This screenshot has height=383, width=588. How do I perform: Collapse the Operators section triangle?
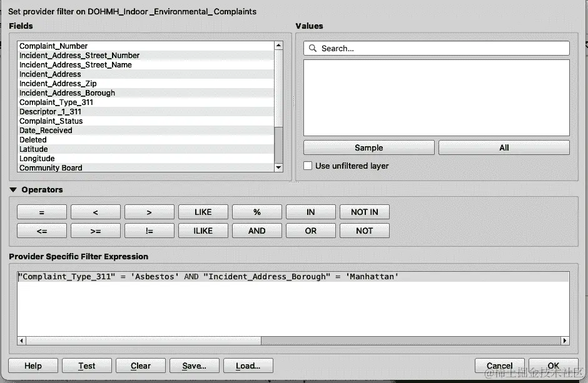pos(13,190)
